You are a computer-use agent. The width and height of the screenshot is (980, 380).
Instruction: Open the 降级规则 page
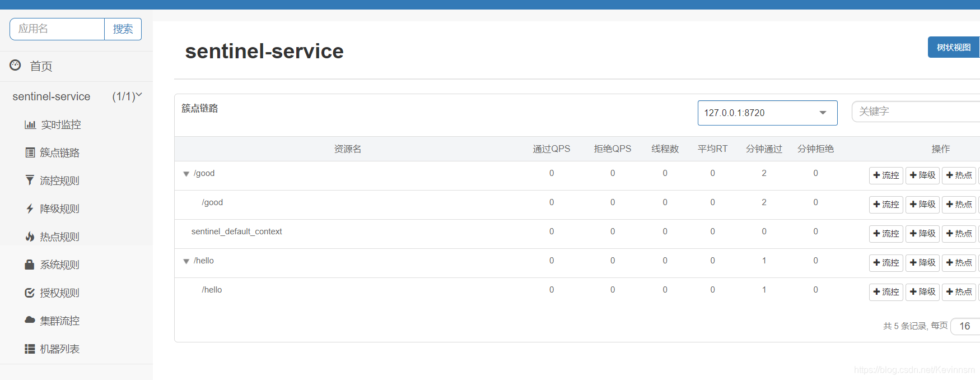coord(59,208)
